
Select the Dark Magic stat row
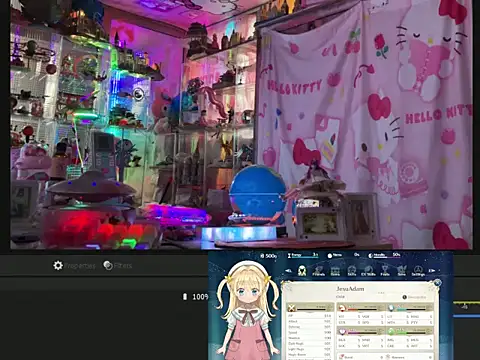pyautogui.click(x=310, y=343)
